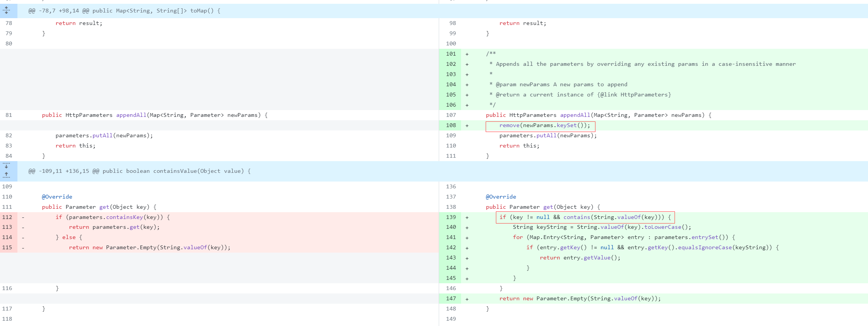Click removed line 'if (parameters.containsKey(key)) {'

(x=113, y=217)
